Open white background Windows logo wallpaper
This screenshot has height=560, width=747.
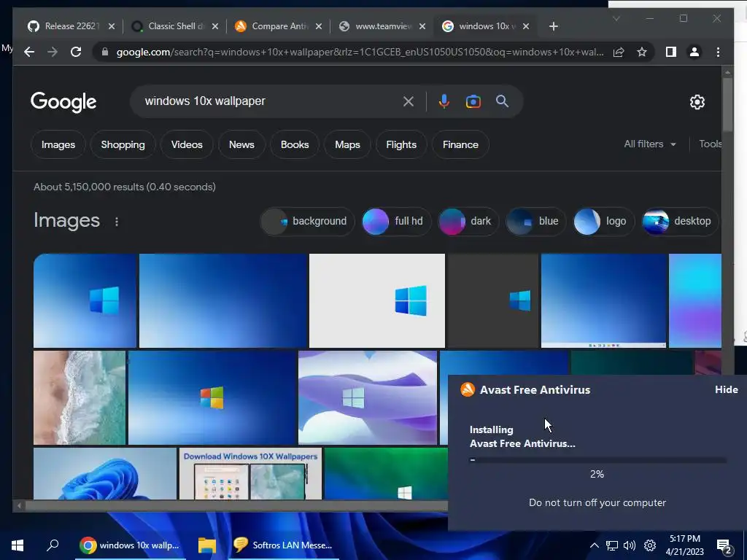click(x=377, y=300)
